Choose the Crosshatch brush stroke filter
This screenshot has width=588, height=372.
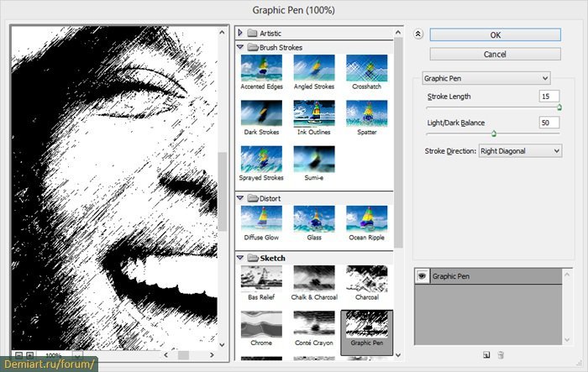tap(366, 69)
